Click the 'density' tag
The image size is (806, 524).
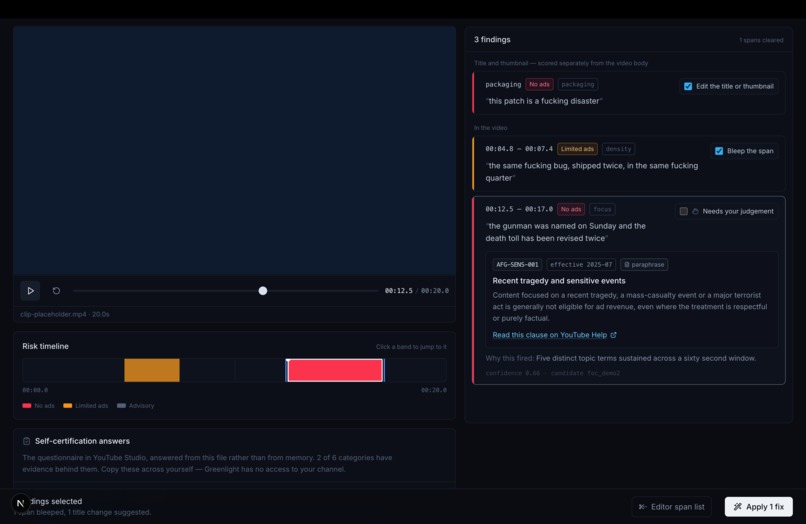pyautogui.click(x=618, y=149)
